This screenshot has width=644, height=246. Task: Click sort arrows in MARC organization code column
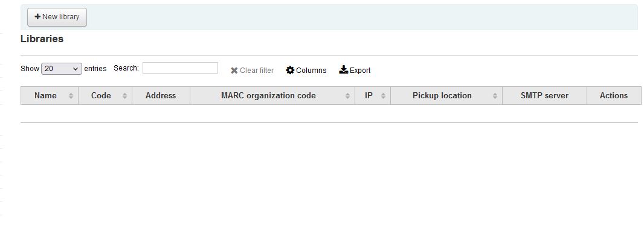348,96
